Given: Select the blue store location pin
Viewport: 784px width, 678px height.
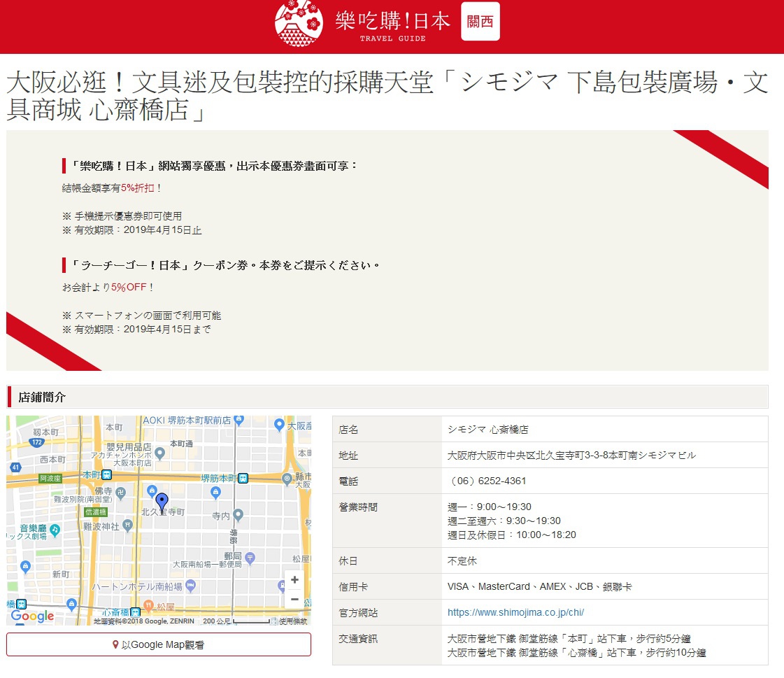Looking at the screenshot, I should click(x=162, y=502).
